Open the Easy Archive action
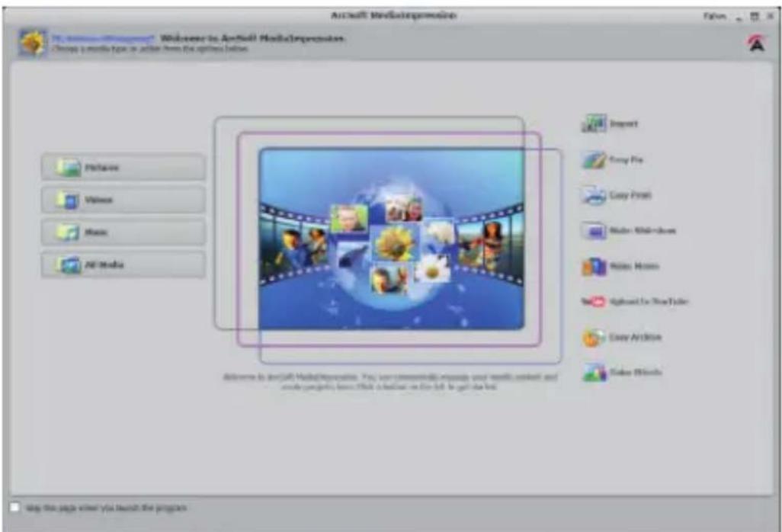This screenshot has height=532, width=782. pos(622,337)
